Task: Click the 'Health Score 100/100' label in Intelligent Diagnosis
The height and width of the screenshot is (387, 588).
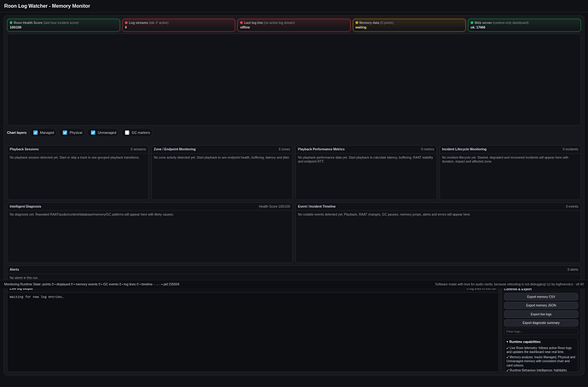Action: (x=274, y=206)
